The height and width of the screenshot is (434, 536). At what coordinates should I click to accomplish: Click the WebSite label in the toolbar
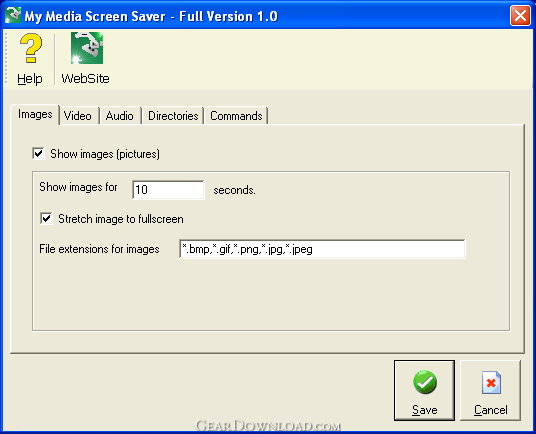point(85,79)
